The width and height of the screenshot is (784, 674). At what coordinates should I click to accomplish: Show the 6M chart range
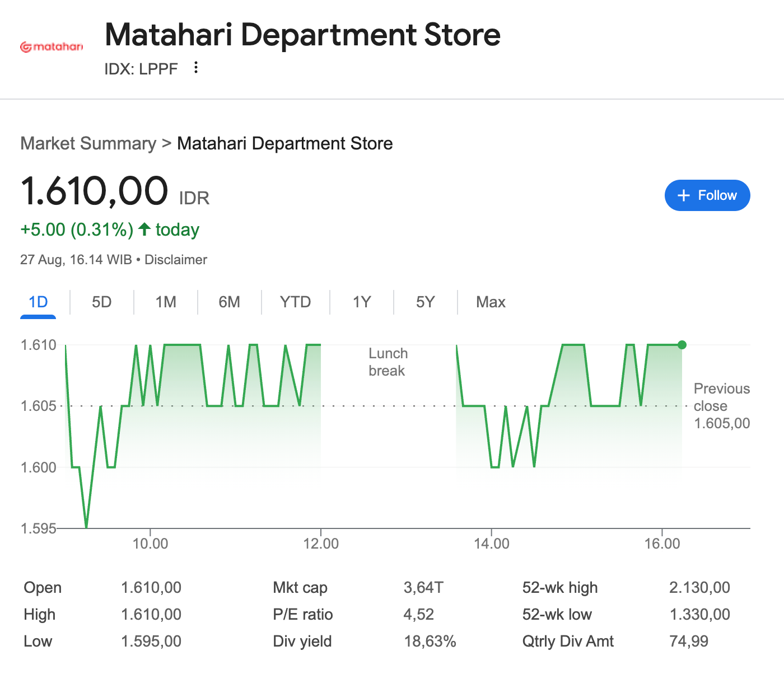point(230,302)
